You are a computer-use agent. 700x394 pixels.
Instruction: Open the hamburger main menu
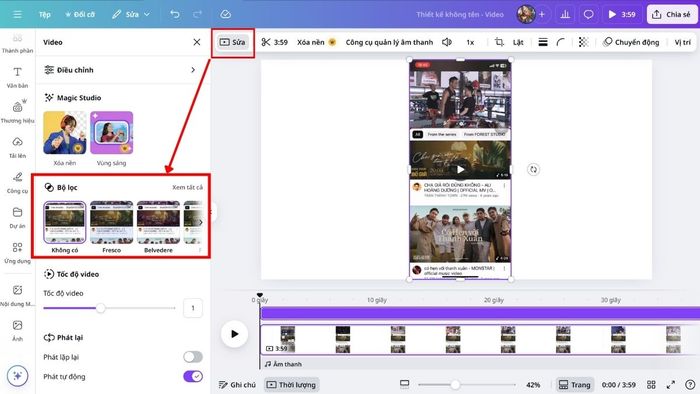point(17,14)
